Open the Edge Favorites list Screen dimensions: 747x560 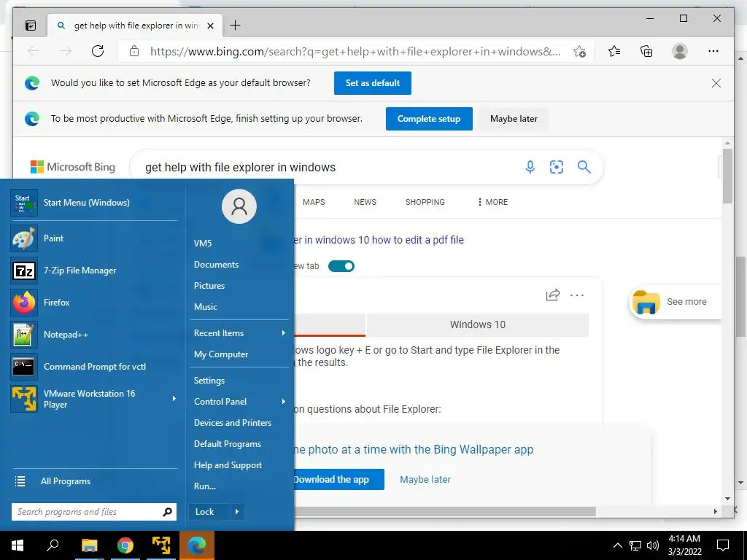pos(614,51)
